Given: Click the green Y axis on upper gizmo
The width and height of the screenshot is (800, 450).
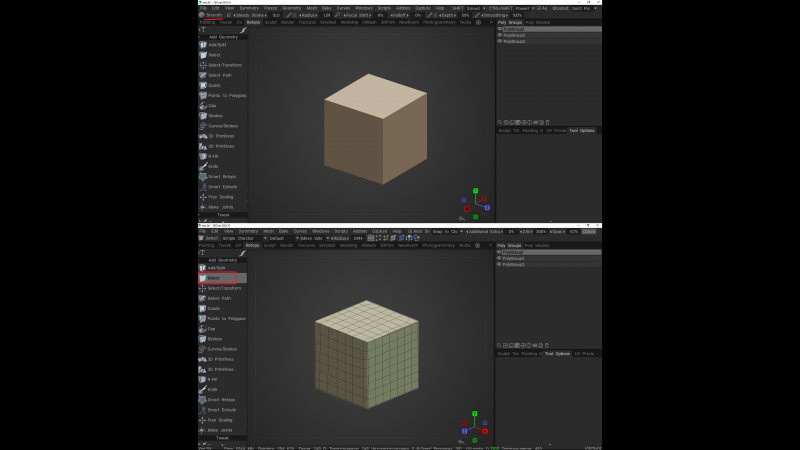Looking at the screenshot, I should coord(476,190).
